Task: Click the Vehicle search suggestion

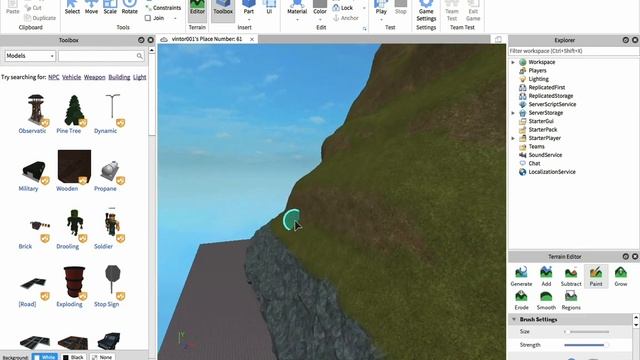Action: click(71, 77)
